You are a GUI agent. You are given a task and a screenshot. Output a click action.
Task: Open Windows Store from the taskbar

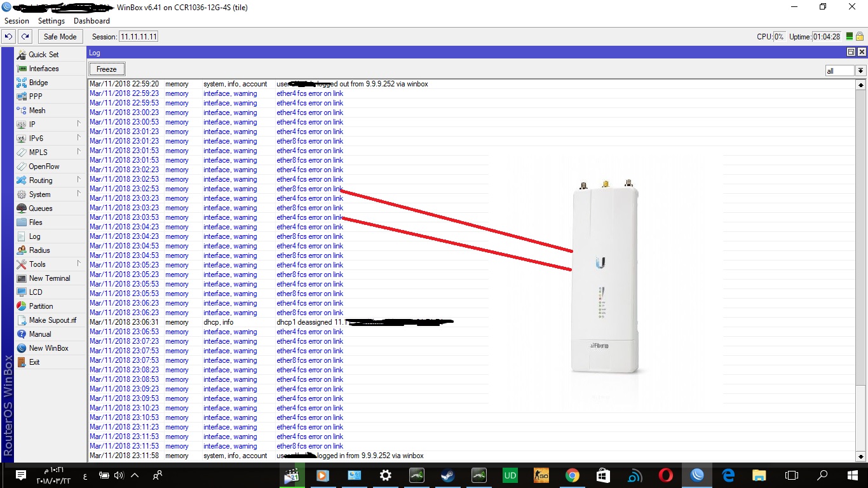[x=604, y=475]
